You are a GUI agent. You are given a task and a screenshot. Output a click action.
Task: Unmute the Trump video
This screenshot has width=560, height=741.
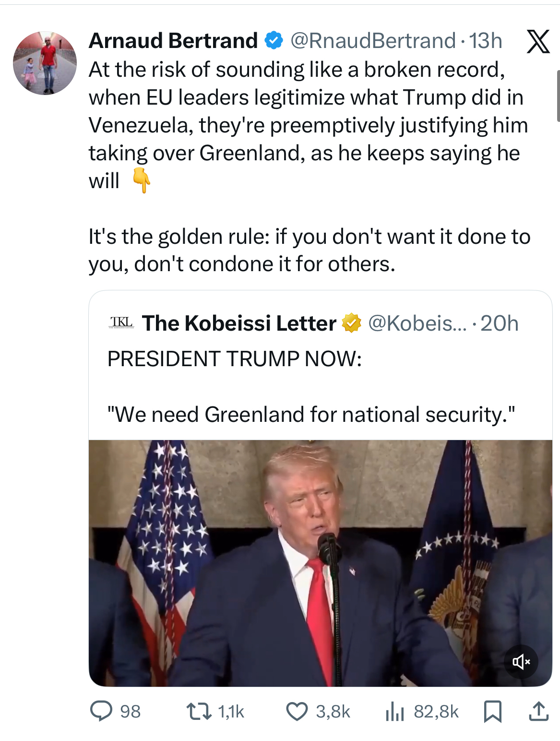click(521, 662)
